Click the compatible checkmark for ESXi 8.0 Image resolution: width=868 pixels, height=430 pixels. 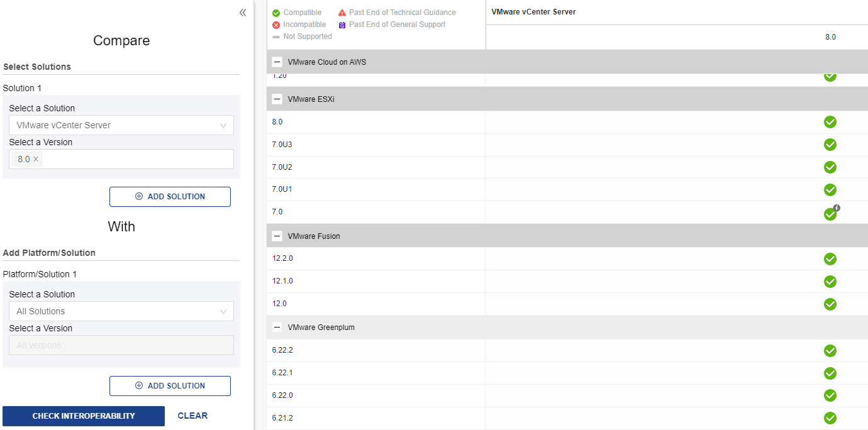coord(830,122)
